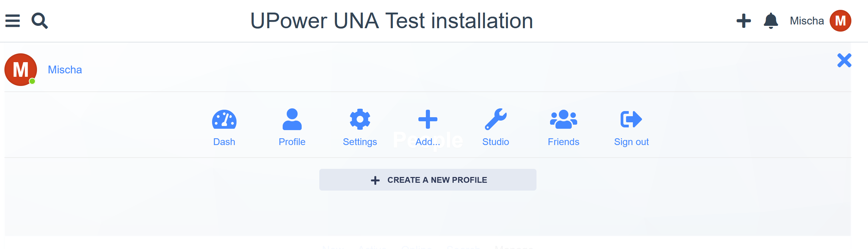Viewport: 868px width, 249px height.
Task: Open the hamburger menu
Action: pyautogui.click(x=13, y=21)
